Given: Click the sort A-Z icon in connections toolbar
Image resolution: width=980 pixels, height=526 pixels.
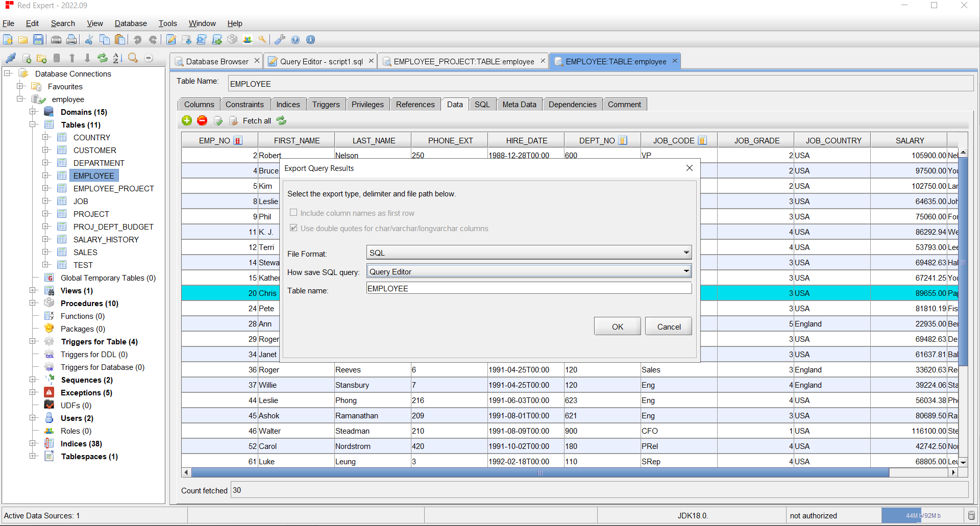Looking at the screenshot, I should [x=117, y=58].
